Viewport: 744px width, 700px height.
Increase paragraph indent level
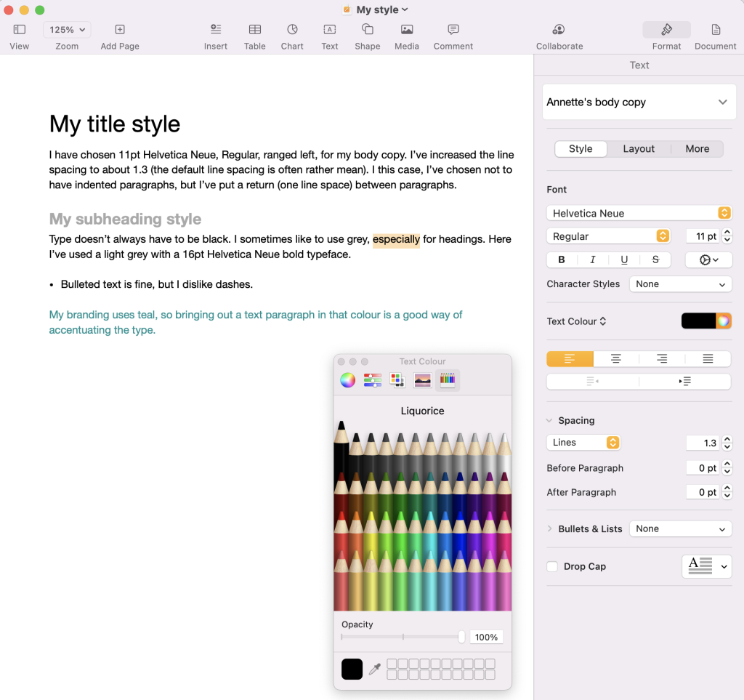click(x=684, y=381)
